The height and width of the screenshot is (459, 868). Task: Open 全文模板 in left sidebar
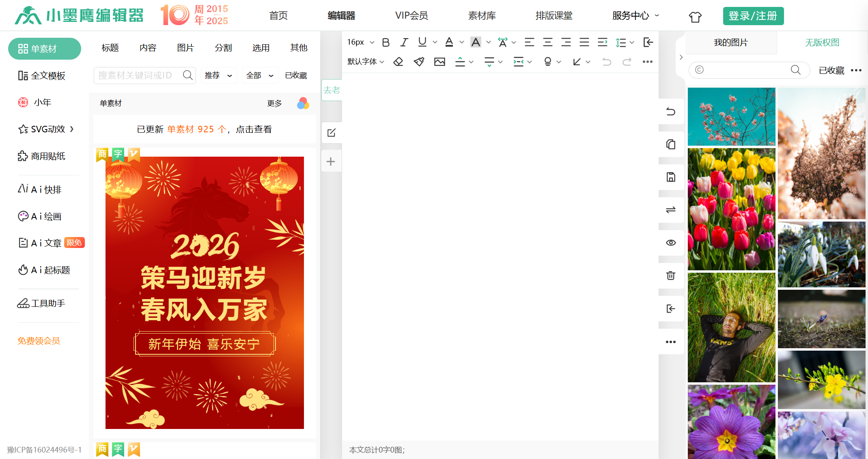point(41,76)
